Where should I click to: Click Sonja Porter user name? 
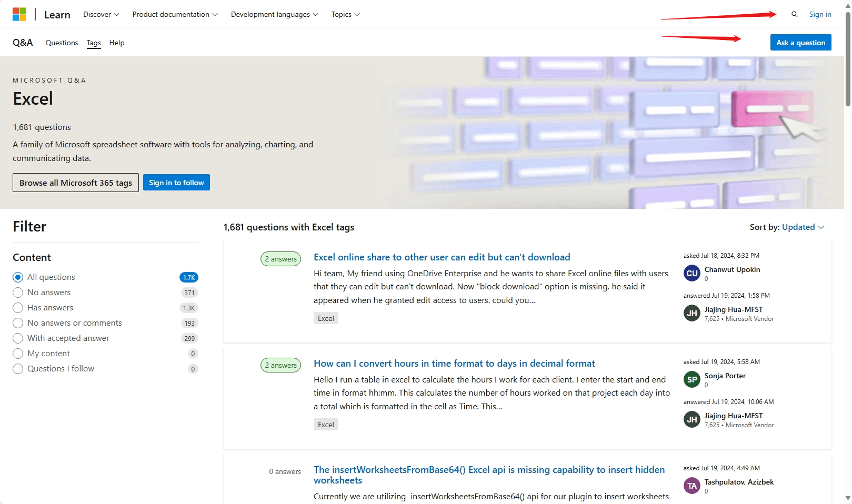(x=725, y=376)
